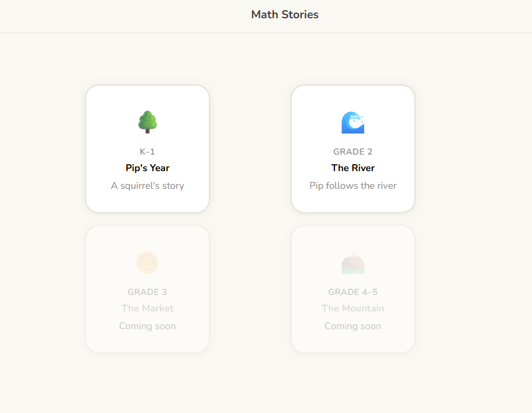Select The Mountain coming soon card
532x413 pixels.
[353, 289]
